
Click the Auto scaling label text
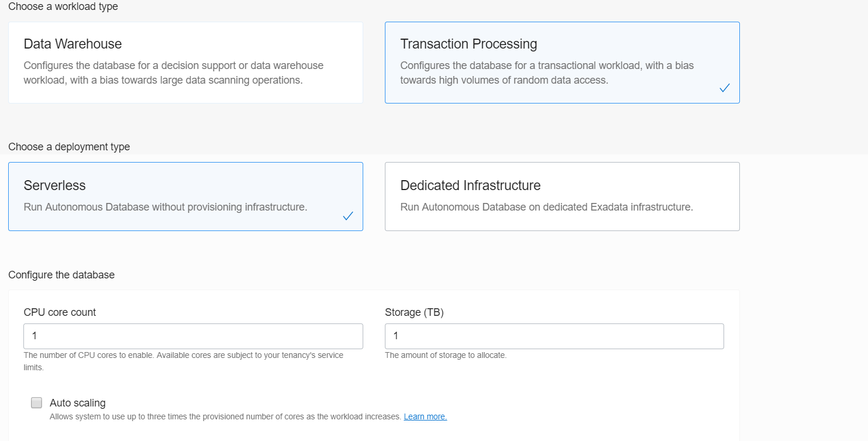click(x=77, y=402)
